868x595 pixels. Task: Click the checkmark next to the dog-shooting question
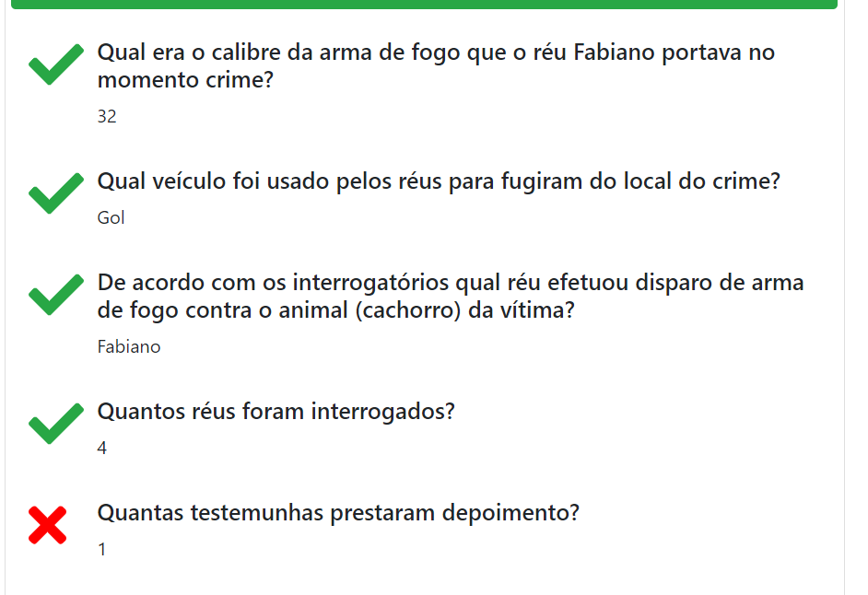pyautogui.click(x=55, y=296)
